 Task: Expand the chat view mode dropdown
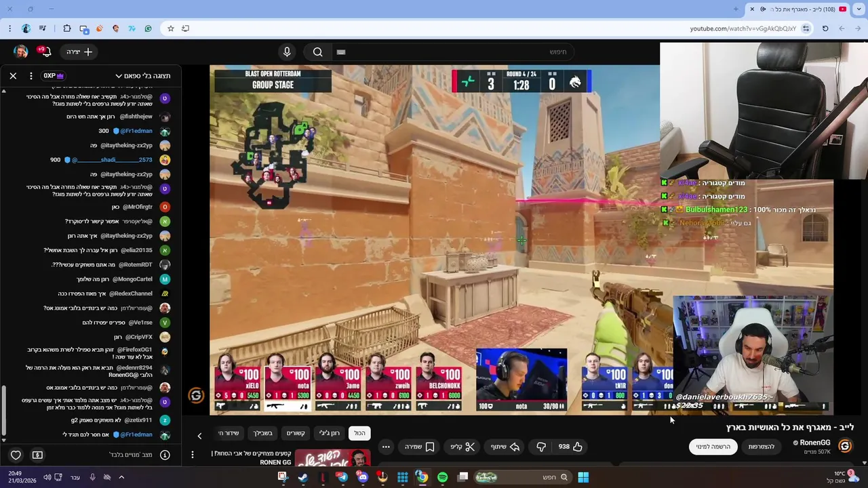point(142,76)
